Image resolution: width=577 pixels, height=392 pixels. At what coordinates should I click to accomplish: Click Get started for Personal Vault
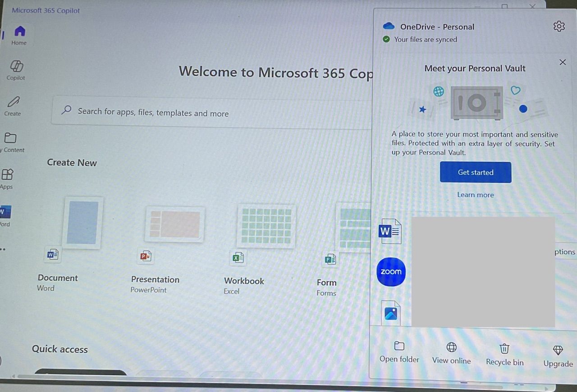(x=476, y=172)
